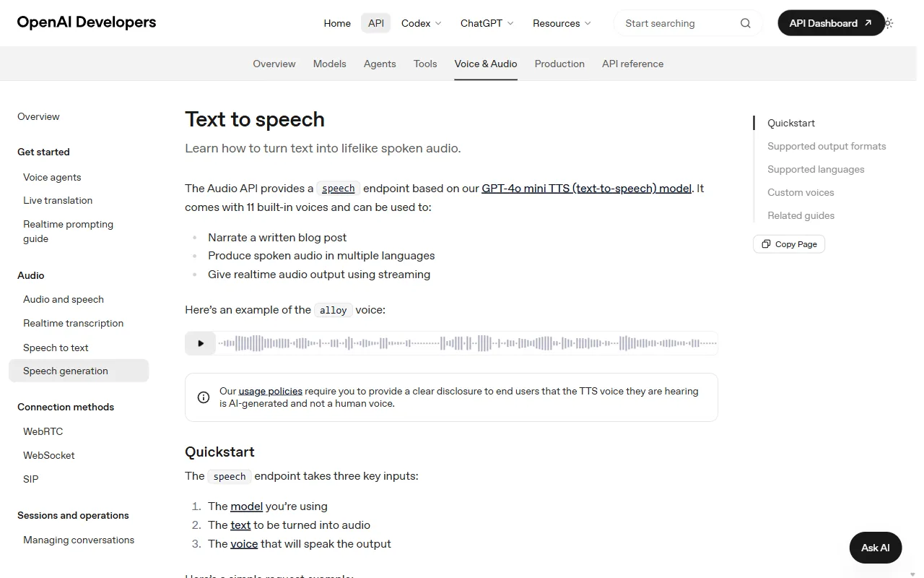Click the Text to speech page title
The height and width of the screenshot is (578, 924).
255,119
